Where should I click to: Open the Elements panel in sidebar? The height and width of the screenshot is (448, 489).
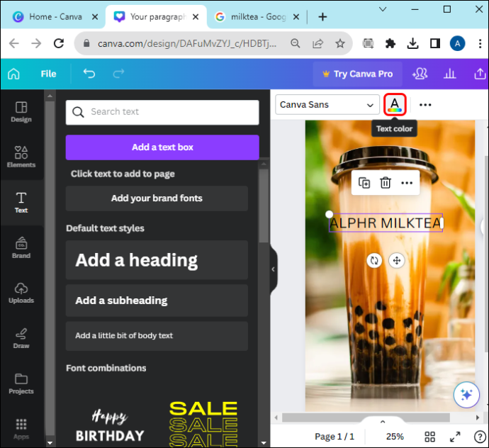(x=21, y=157)
